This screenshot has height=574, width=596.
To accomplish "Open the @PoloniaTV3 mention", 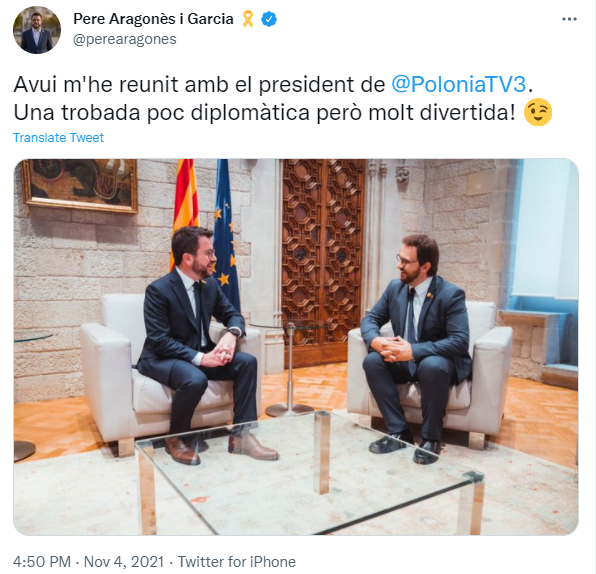I will 459,84.
